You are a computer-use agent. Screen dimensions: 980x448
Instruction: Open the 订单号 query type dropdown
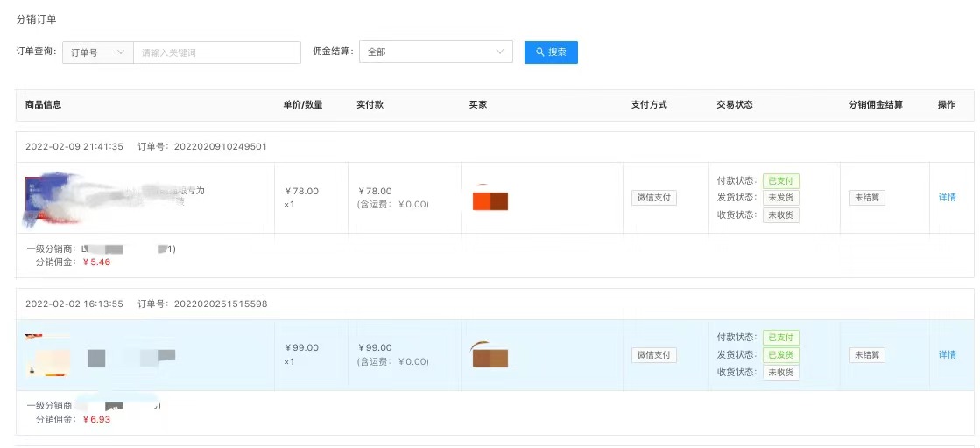(97, 52)
